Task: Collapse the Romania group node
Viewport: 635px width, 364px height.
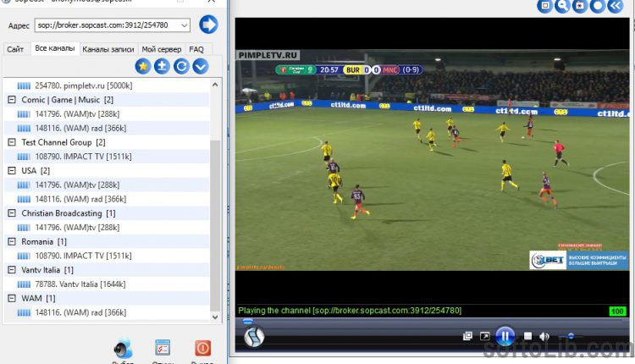Action: pyautogui.click(x=12, y=241)
